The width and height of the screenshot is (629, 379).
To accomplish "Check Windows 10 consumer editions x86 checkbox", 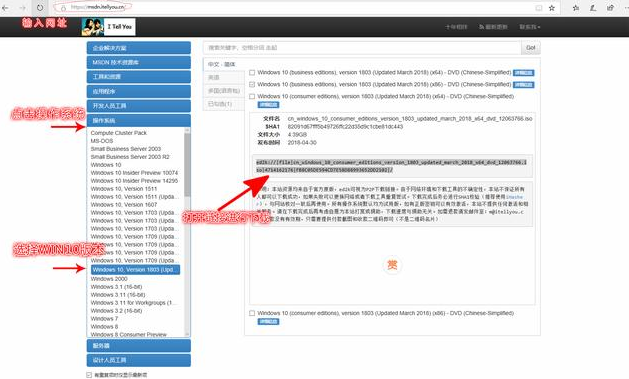I will click(252, 313).
